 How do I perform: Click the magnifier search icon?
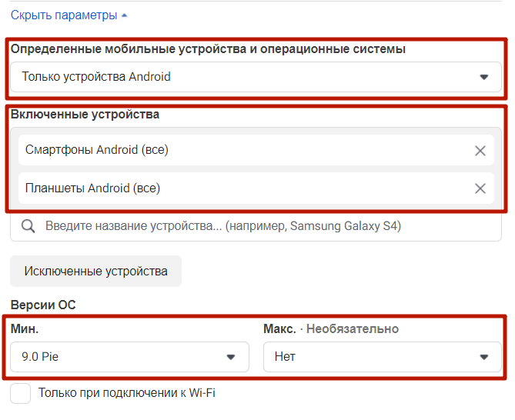tap(28, 226)
